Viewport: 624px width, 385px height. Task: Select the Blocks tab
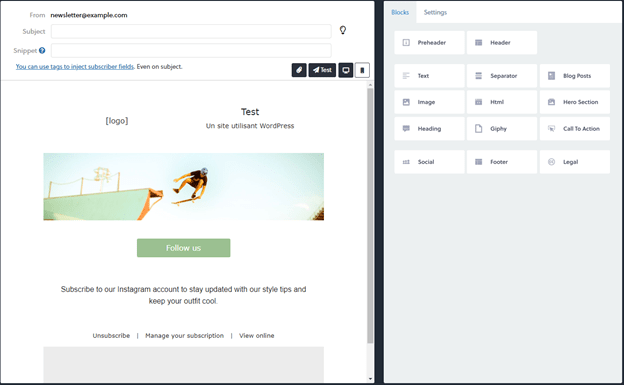[x=400, y=12]
